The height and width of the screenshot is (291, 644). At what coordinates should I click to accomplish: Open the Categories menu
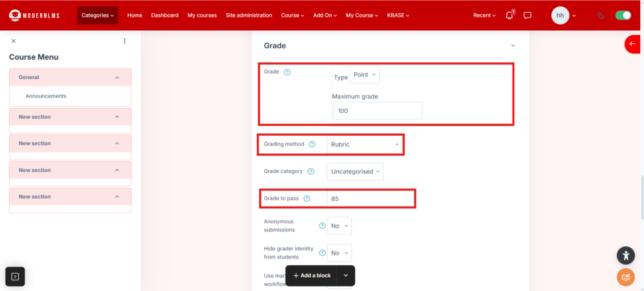97,15
